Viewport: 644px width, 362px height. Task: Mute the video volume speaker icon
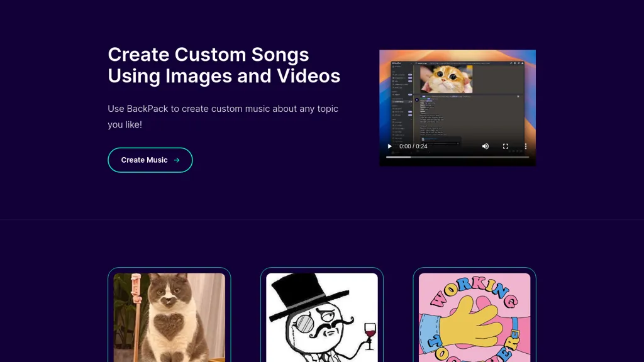pyautogui.click(x=486, y=146)
